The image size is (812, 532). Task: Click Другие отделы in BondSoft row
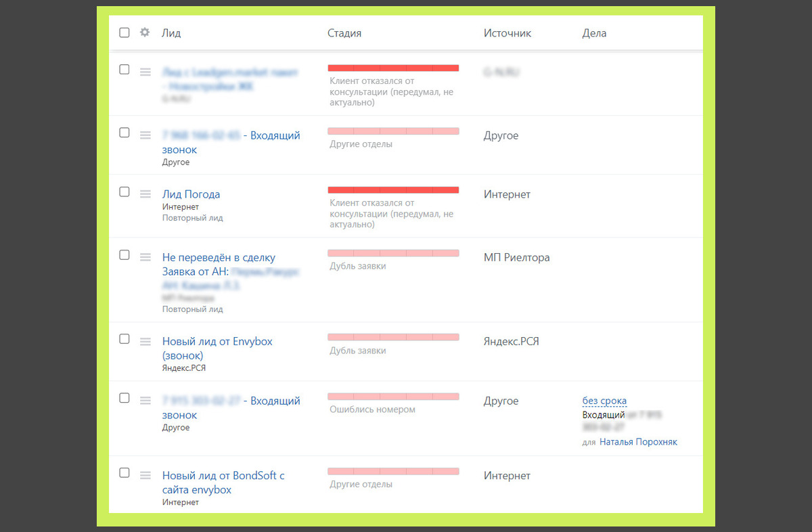361,485
